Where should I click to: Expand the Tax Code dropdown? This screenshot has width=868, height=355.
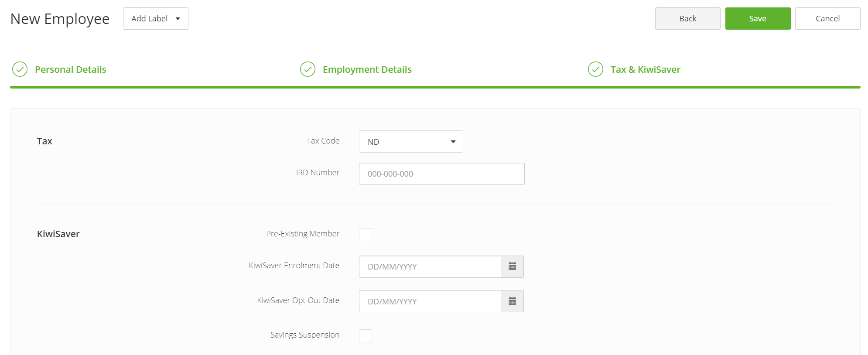[411, 142]
